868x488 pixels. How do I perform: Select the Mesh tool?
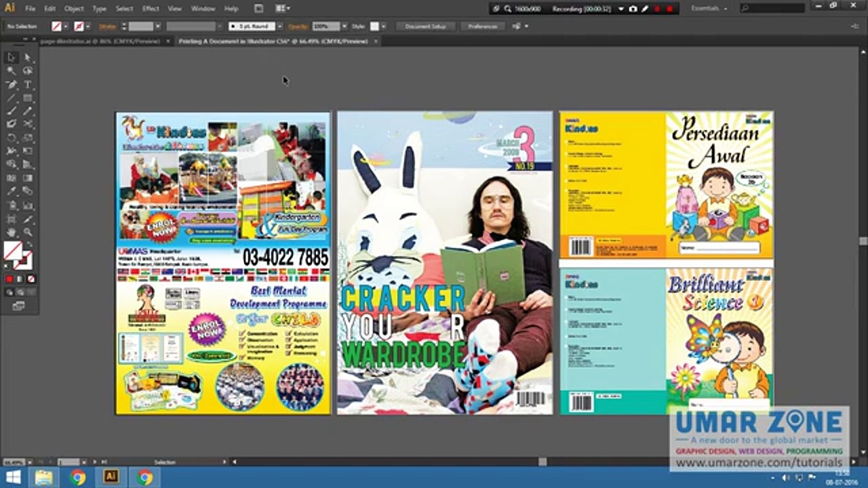pos(12,178)
